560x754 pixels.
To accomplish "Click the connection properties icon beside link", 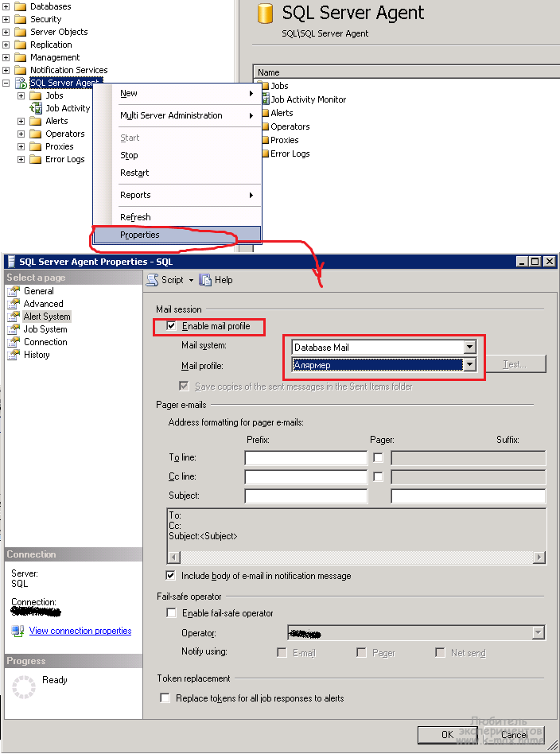I will click(x=17, y=631).
